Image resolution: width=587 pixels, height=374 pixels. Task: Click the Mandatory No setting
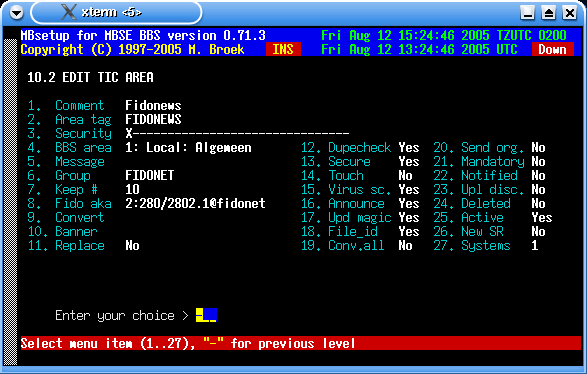(538, 162)
